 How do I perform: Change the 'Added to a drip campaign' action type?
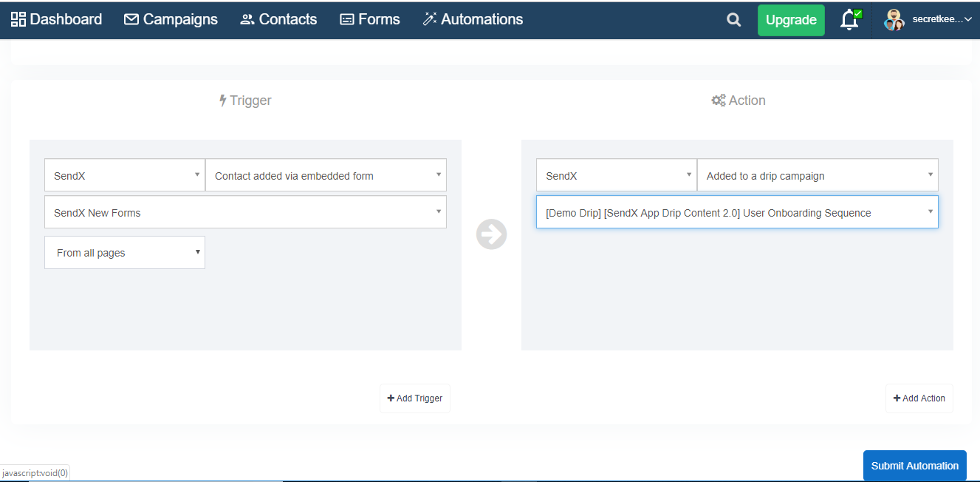point(818,175)
